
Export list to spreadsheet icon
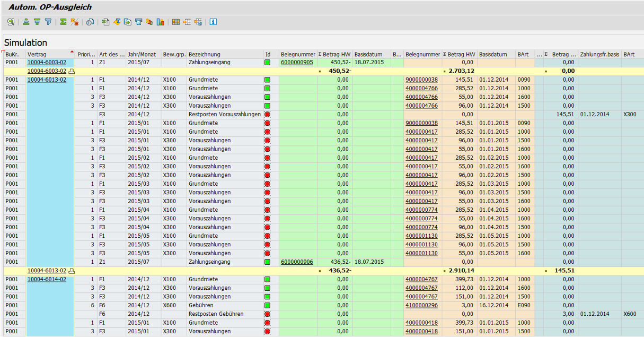(x=105, y=22)
